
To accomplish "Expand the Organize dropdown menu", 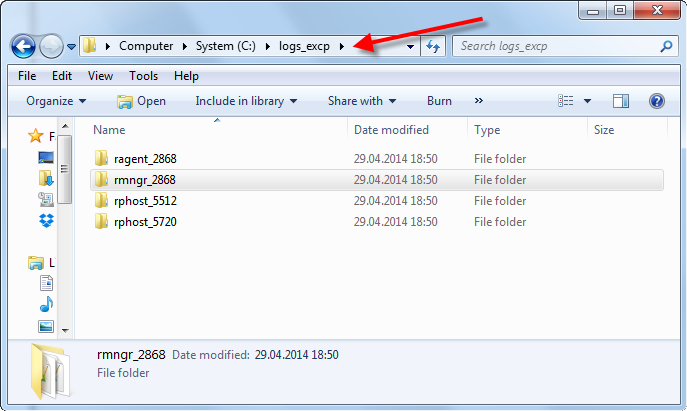I will point(56,101).
